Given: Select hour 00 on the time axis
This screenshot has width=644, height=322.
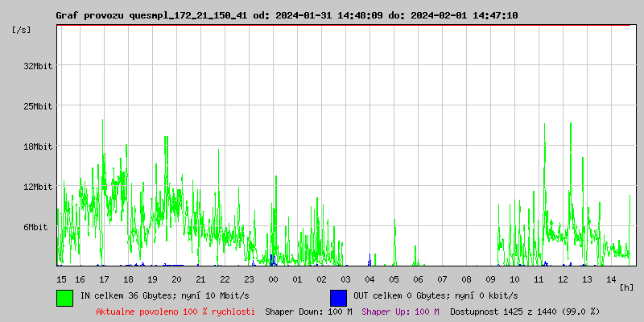Looking at the screenshot, I should pos(273,279).
